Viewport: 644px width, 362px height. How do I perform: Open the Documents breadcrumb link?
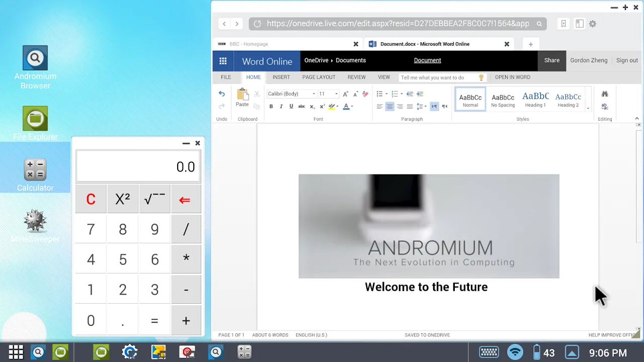pos(351,60)
